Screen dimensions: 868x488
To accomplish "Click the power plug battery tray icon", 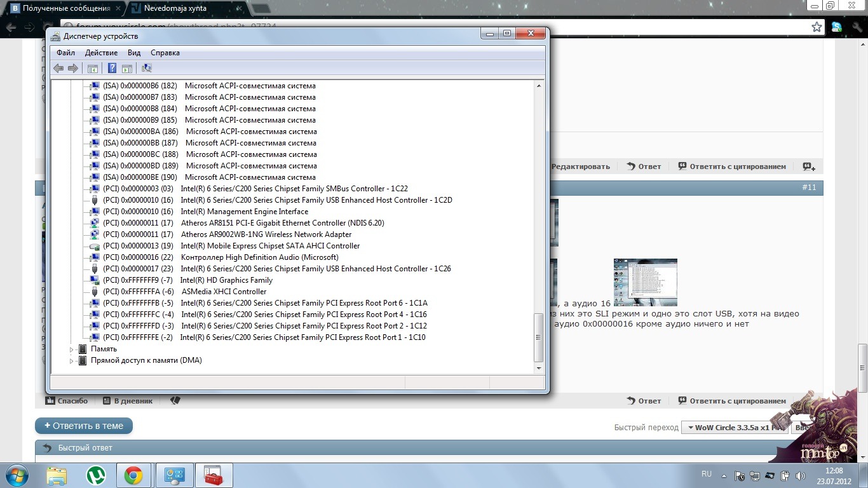I will click(x=785, y=475).
